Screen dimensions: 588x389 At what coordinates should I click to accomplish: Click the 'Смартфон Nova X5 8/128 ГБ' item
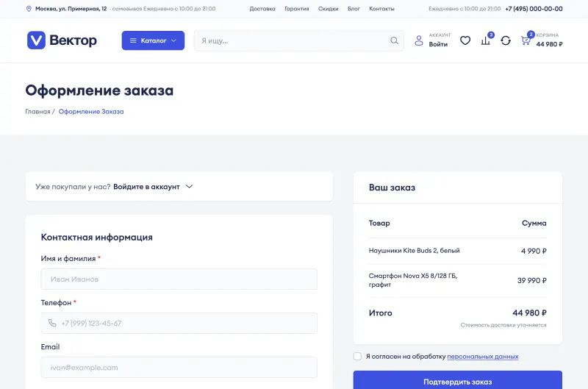(413, 280)
